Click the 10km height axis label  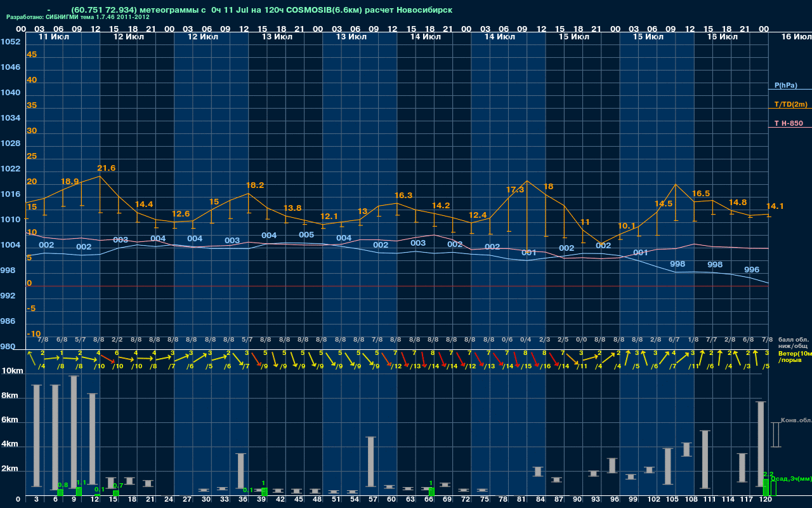pyautogui.click(x=11, y=371)
